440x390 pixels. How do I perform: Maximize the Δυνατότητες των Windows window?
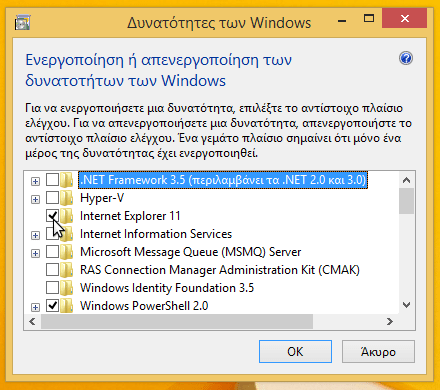(369, 18)
